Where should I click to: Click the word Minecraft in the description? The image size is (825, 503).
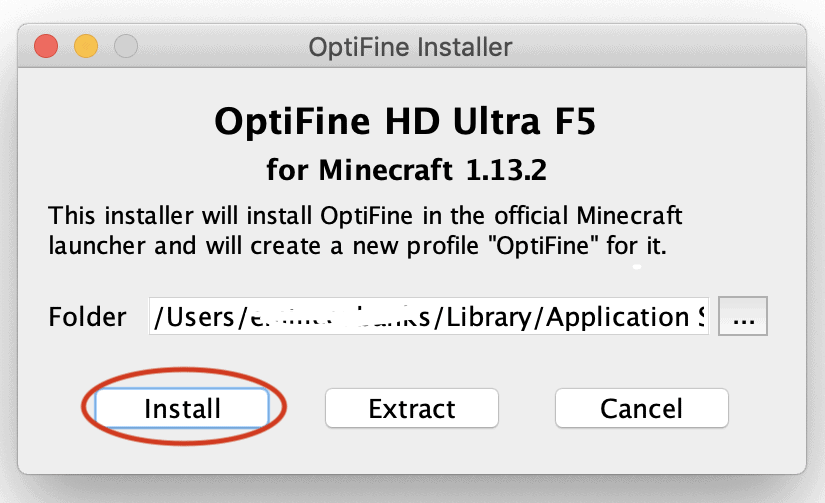(629, 216)
